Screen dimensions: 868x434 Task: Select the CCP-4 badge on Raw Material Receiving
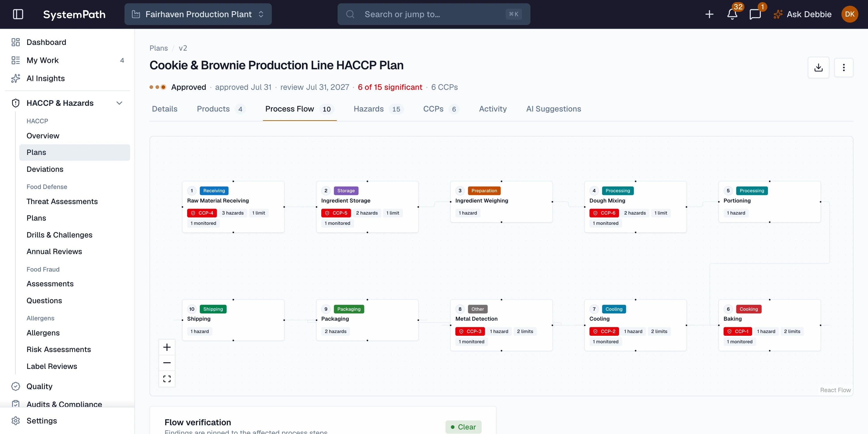pos(202,212)
